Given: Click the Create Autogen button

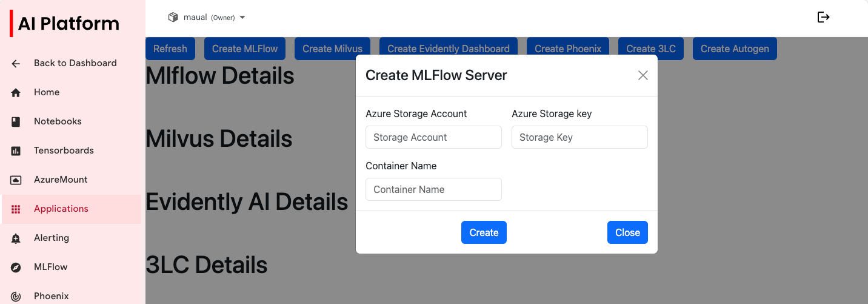Looking at the screenshot, I should click(735, 49).
